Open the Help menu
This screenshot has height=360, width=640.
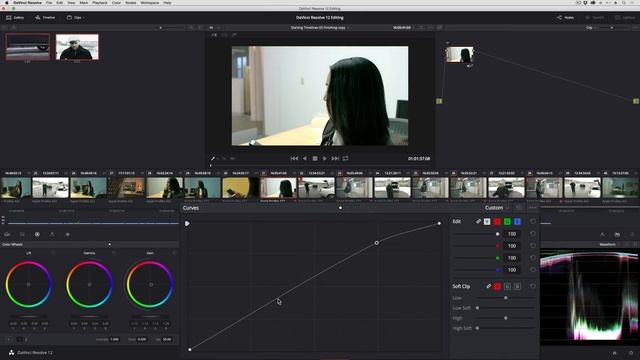coord(167,2)
